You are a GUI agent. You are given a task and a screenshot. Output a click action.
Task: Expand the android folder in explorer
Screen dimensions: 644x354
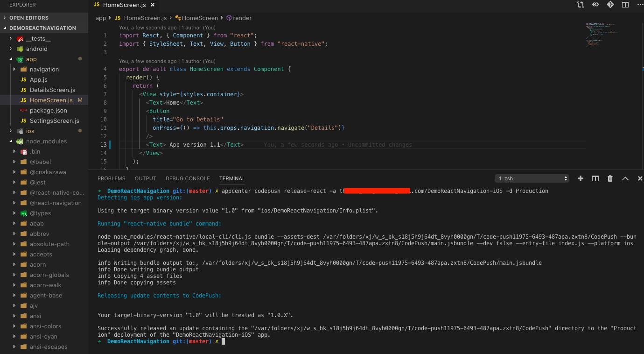(36, 49)
